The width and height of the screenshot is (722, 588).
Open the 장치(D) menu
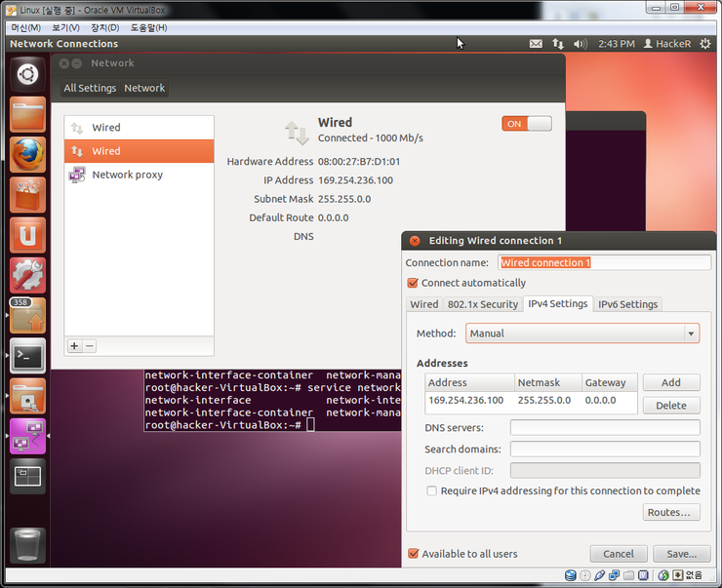pos(105,28)
